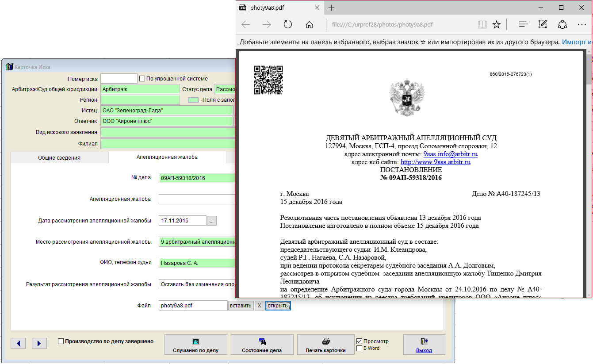The image size is (593, 364).
Task: Open date picker with the ... button
Action: pos(212,221)
